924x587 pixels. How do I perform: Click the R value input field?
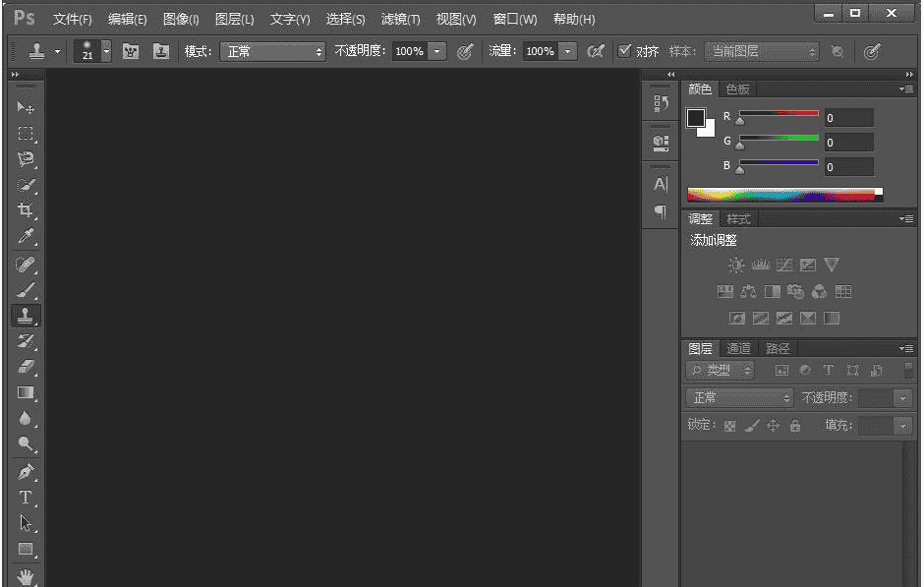point(848,118)
